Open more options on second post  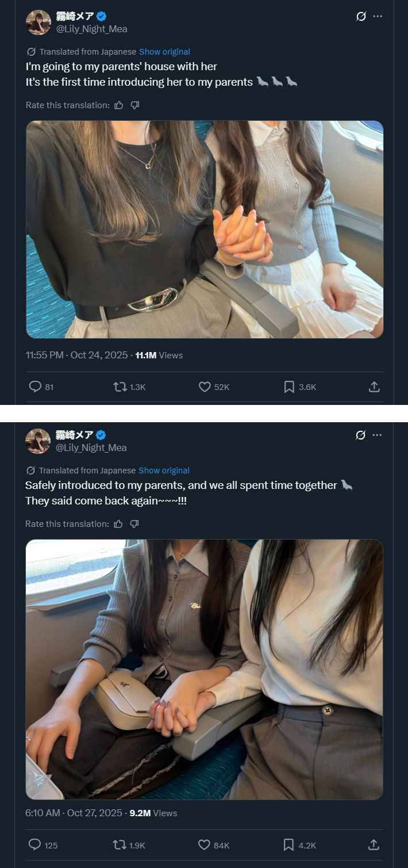[377, 435]
